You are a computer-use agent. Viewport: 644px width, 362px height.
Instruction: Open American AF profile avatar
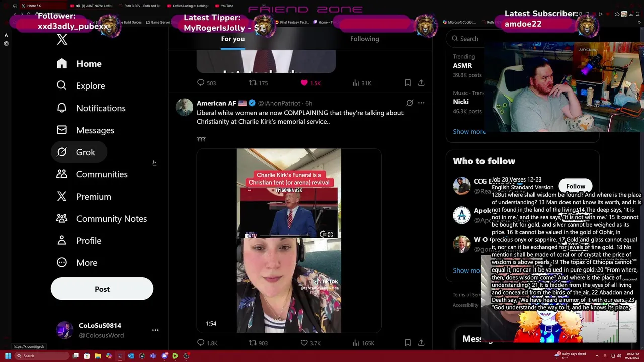coord(185,107)
